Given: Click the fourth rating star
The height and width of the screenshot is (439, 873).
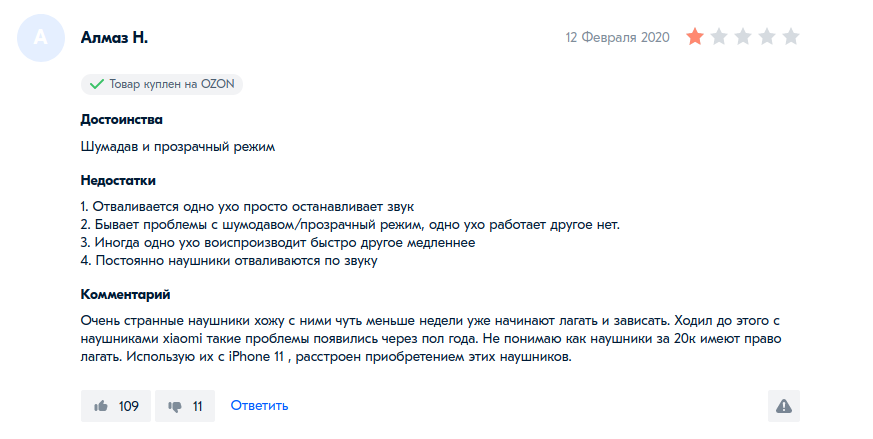Looking at the screenshot, I should pyautogui.click(x=767, y=37).
